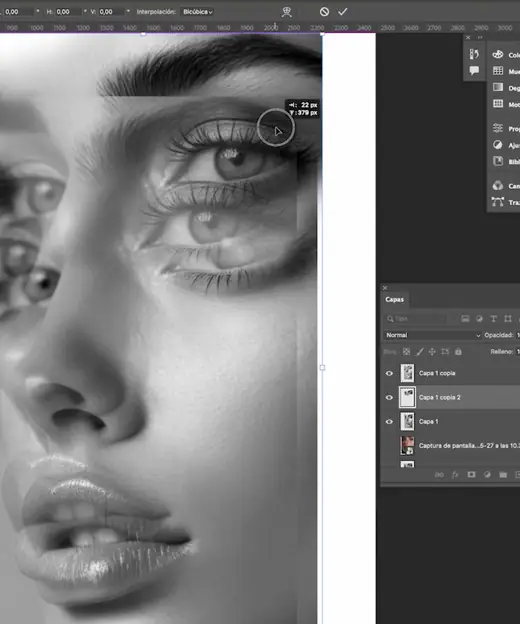Click the Captura de pantalla layer thumbnail

(407, 445)
